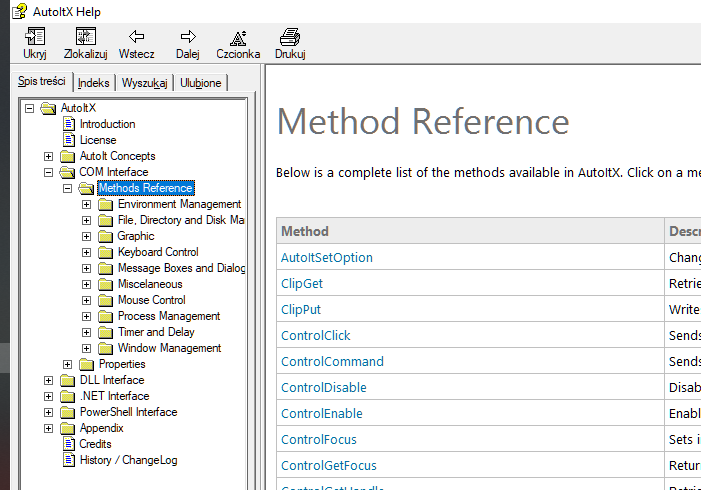Expand the Properties node
Viewport: 701px width, 490px height.
click(68, 364)
